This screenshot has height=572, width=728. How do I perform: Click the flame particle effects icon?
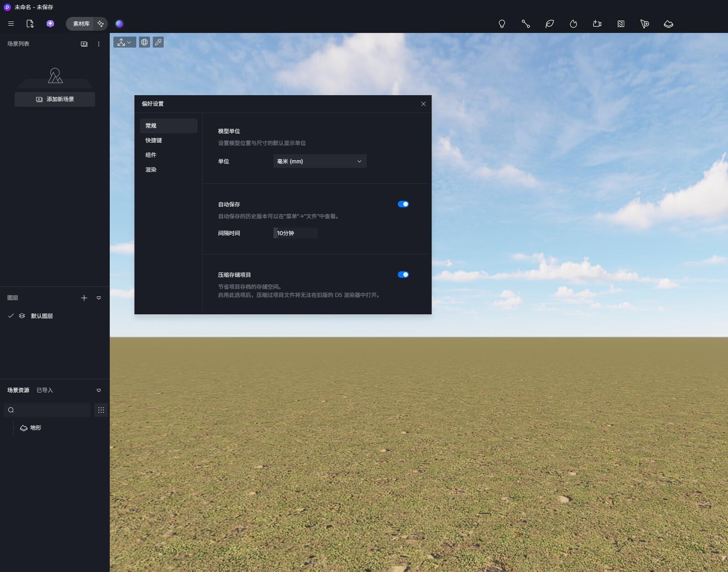pos(573,24)
